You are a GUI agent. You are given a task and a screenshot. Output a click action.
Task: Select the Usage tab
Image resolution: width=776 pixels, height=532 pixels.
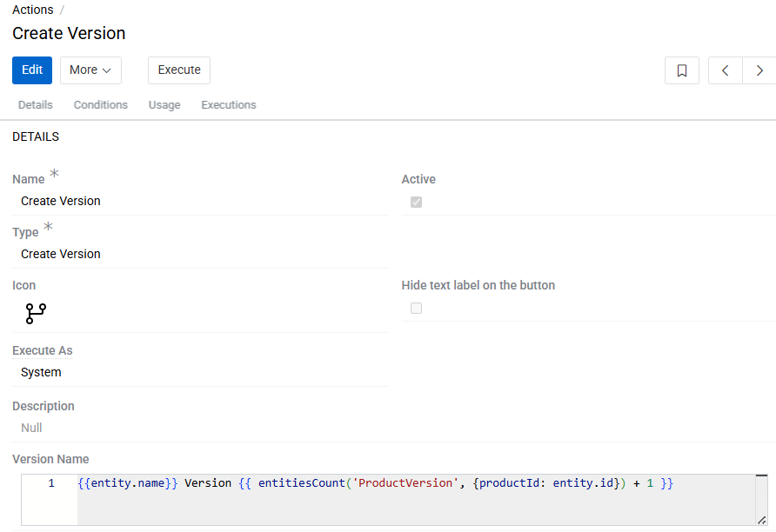coord(164,105)
